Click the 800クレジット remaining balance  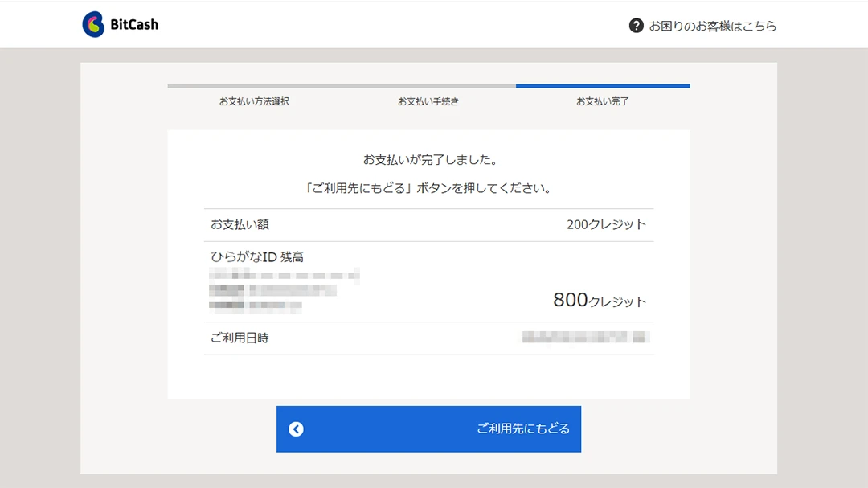599,301
